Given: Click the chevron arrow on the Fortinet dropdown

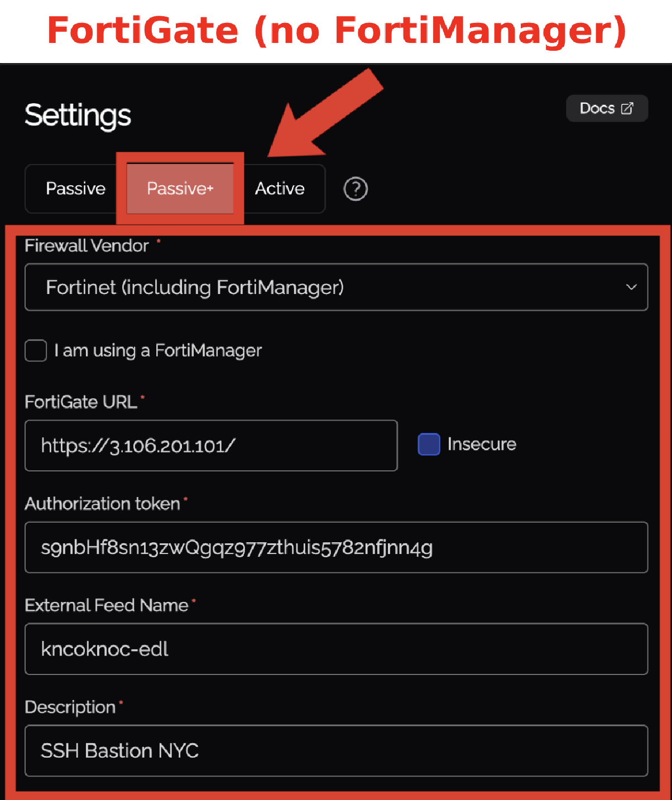Looking at the screenshot, I should (631, 287).
